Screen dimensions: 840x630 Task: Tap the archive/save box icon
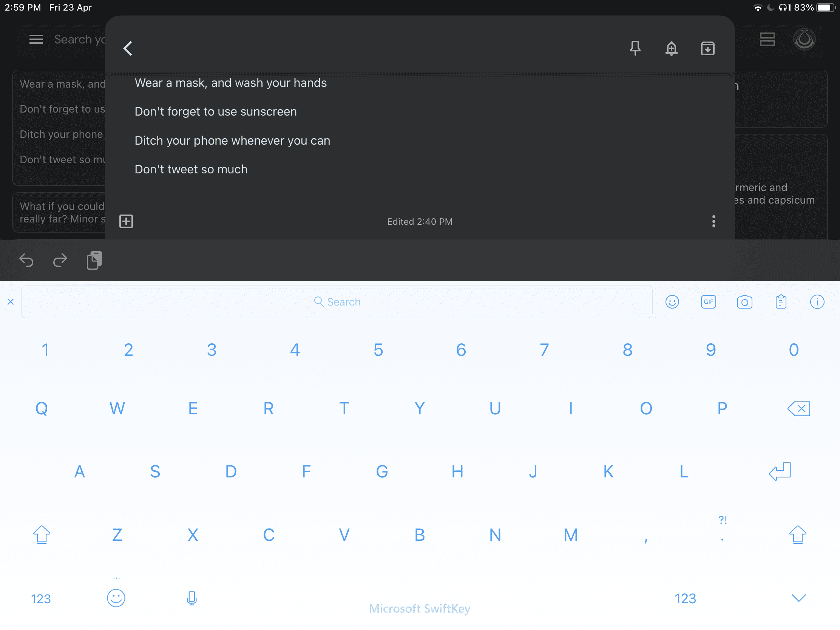coord(707,48)
